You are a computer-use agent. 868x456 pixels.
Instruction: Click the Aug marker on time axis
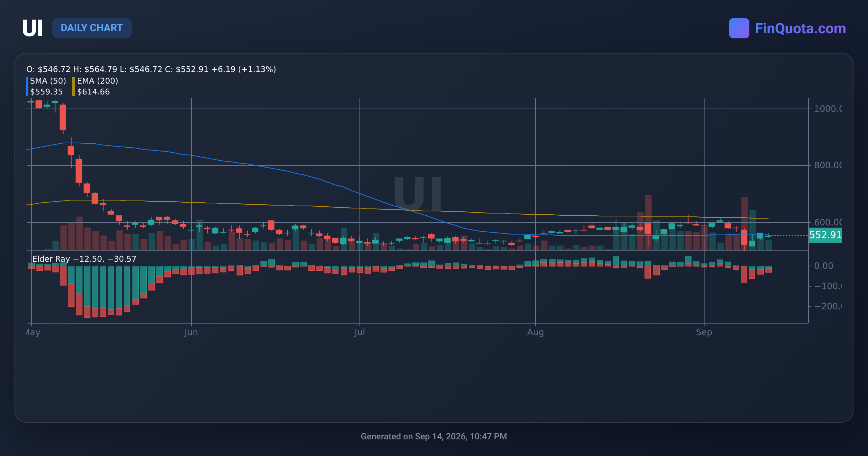535,332
